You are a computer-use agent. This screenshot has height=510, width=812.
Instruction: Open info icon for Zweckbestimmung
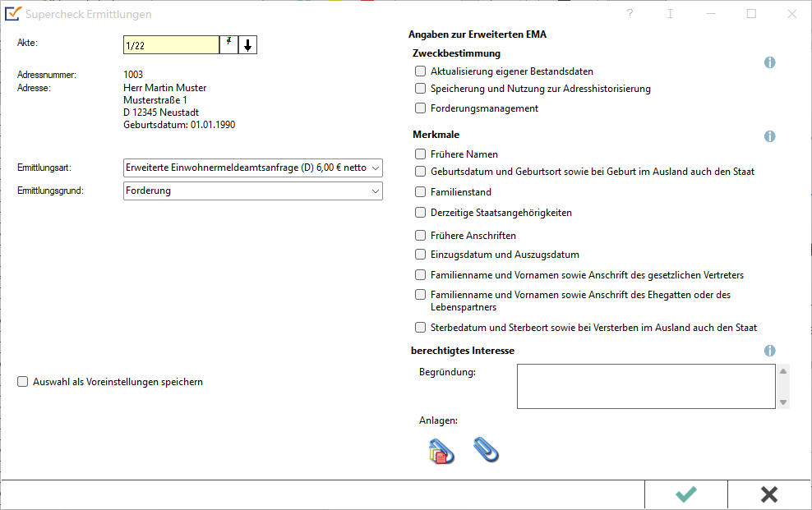(769, 62)
